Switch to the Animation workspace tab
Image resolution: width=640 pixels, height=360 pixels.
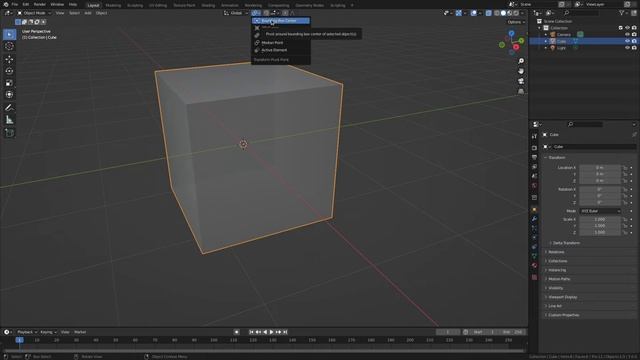[229, 5]
